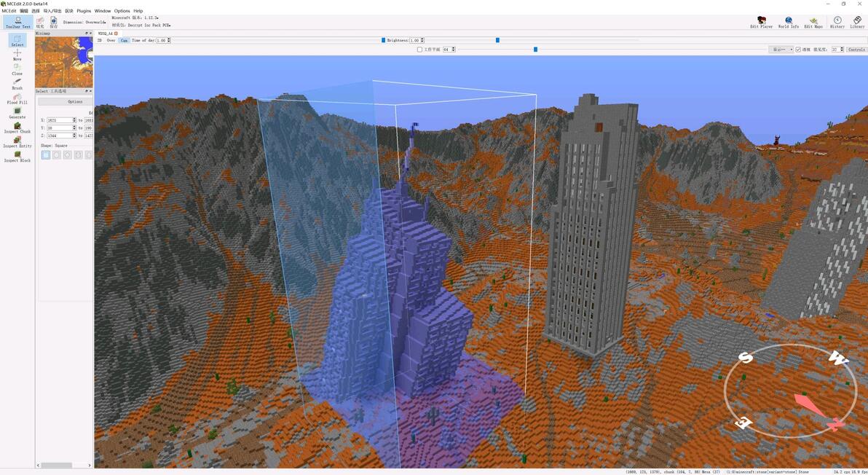Click the minimap thumbnail
Viewport: 868px width, 475px height.
click(x=64, y=62)
